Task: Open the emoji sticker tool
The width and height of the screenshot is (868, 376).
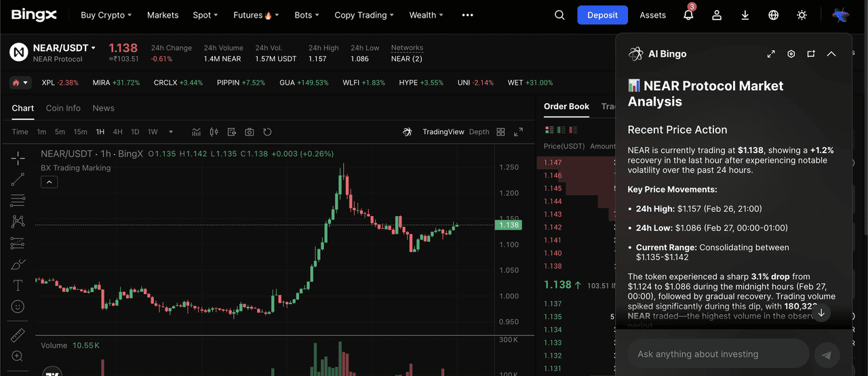Action: click(18, 307)
